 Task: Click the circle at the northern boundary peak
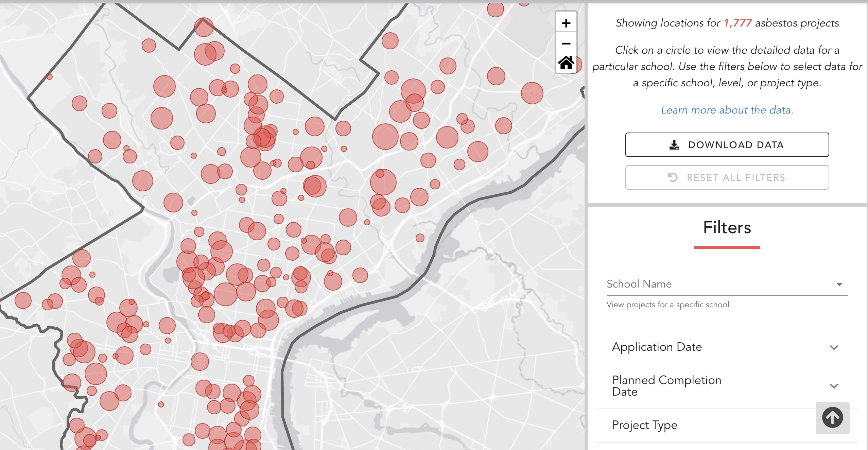204,27
